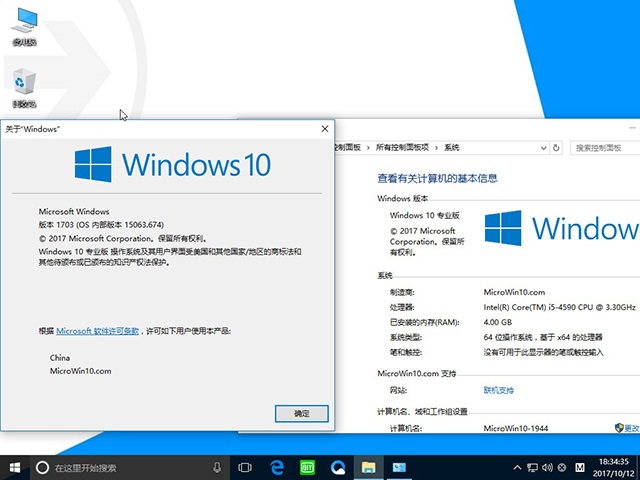Open the green iQIYI taskbar app
This screenshot has height=480, width=640.
pyautogui.click(x=307, y=467)
